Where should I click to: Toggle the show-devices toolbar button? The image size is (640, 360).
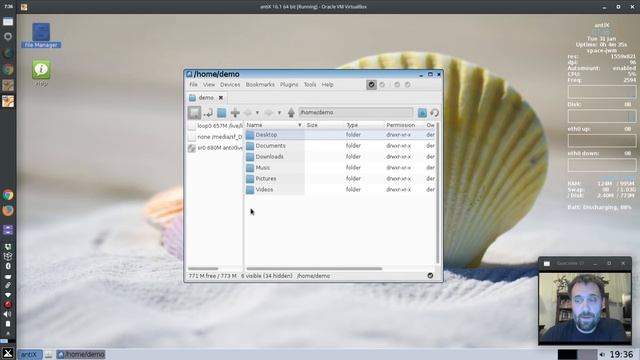(194, 112)
